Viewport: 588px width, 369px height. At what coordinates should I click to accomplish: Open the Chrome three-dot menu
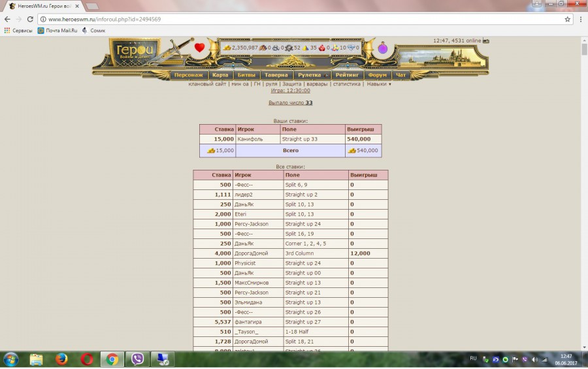(x=578, y=20)
